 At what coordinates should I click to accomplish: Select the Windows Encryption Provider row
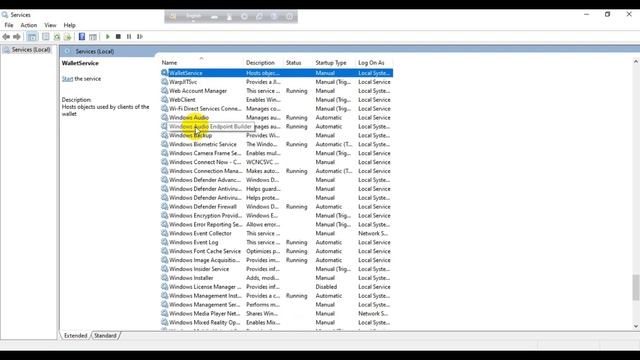tap(276, 216)
